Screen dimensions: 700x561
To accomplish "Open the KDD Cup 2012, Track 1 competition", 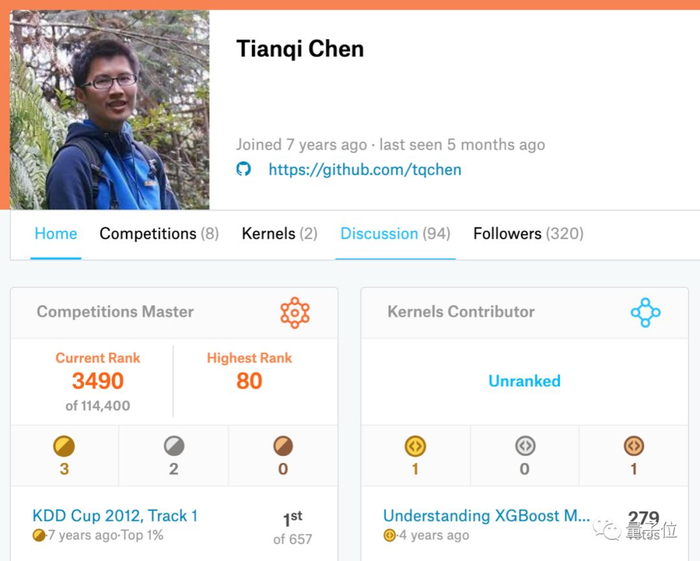I will coord(115,516).
